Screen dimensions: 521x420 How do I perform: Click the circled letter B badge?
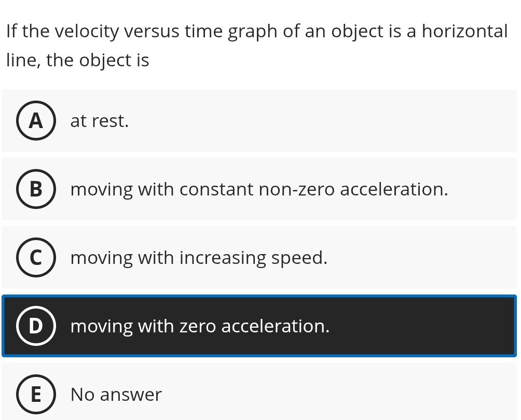[35, 189]
